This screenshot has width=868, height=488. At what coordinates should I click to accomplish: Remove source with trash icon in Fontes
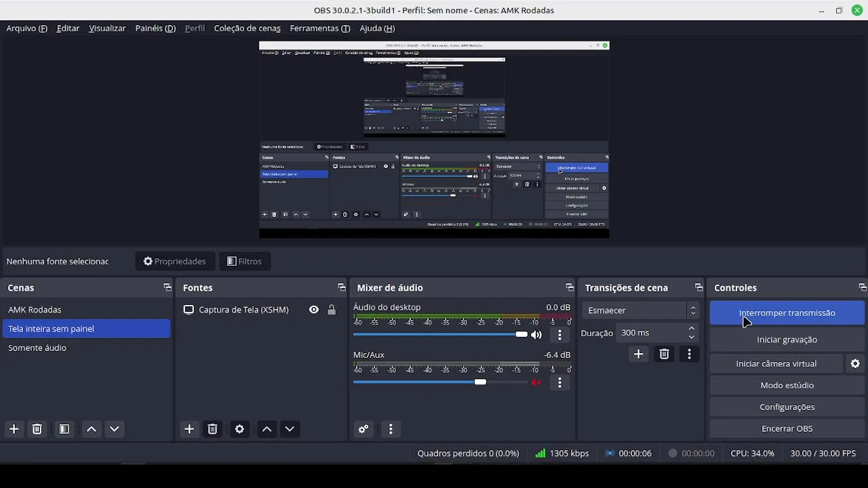(x=212, y=429)
